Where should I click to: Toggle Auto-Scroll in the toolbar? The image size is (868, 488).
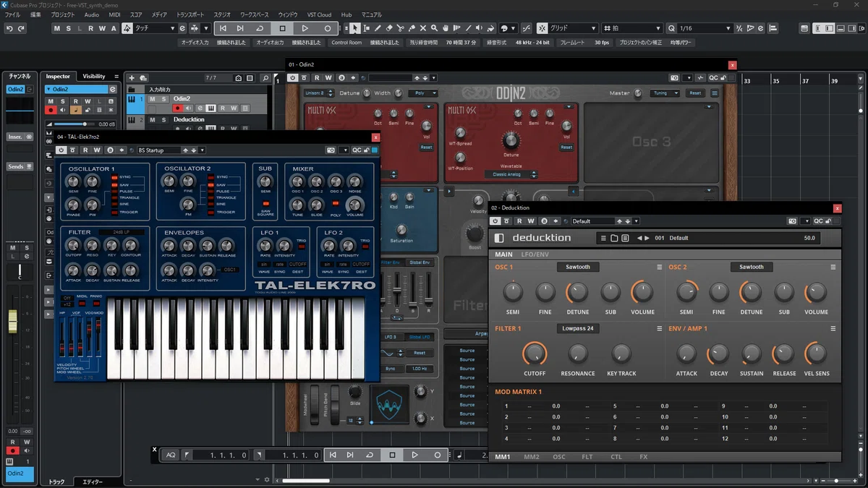pos(193,28)
